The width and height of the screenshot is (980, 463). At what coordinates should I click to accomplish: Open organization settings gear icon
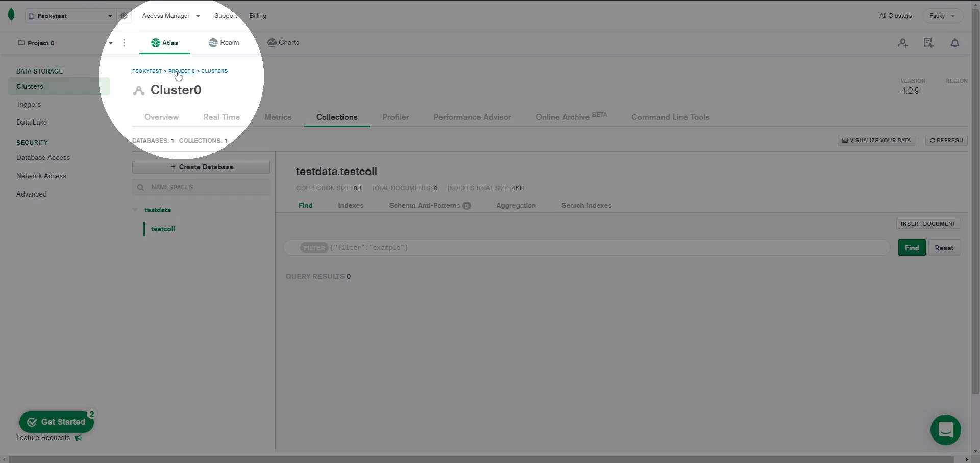point(124,16)
